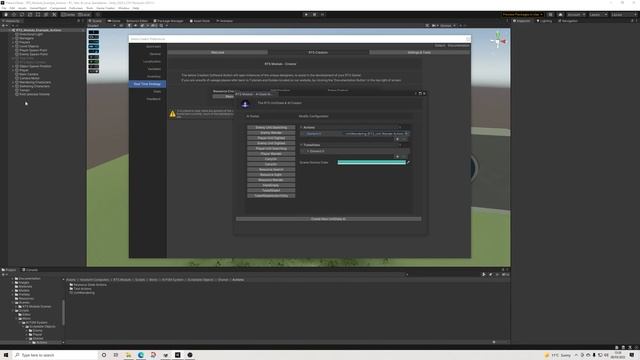Image resolution: width=640 pixels, height=360 pixels.
Task: Open the Gizmos dropdown in Scene view
Action: click(x=447, y=26)
